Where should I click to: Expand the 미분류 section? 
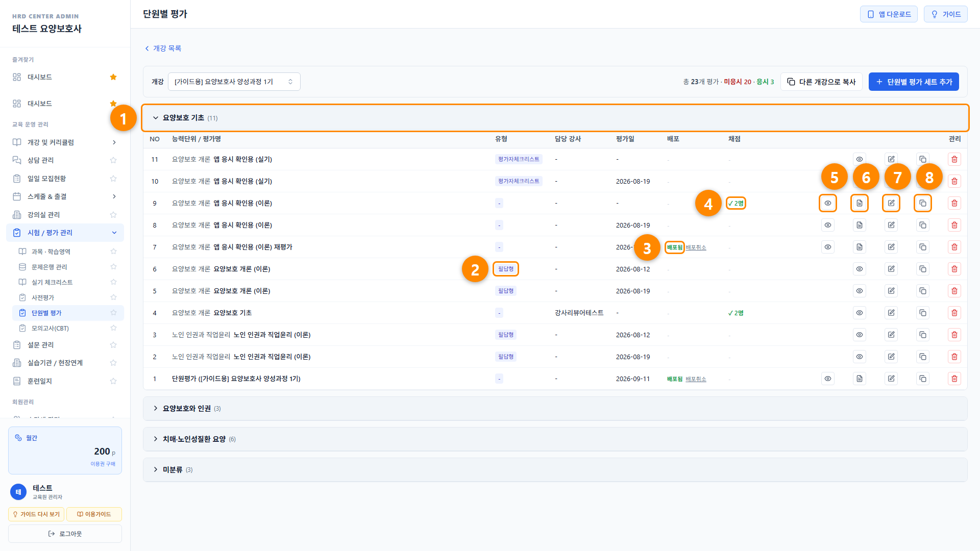[x=555, y=470]
